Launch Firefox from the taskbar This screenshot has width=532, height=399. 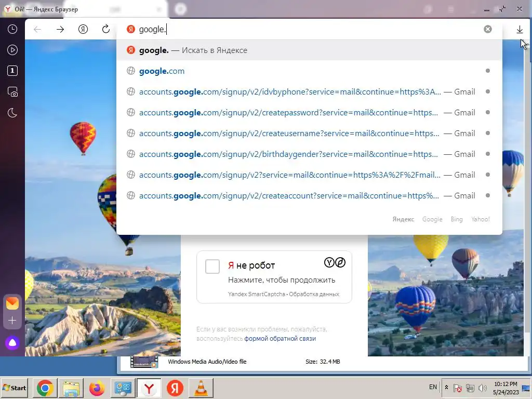(97, 388)
